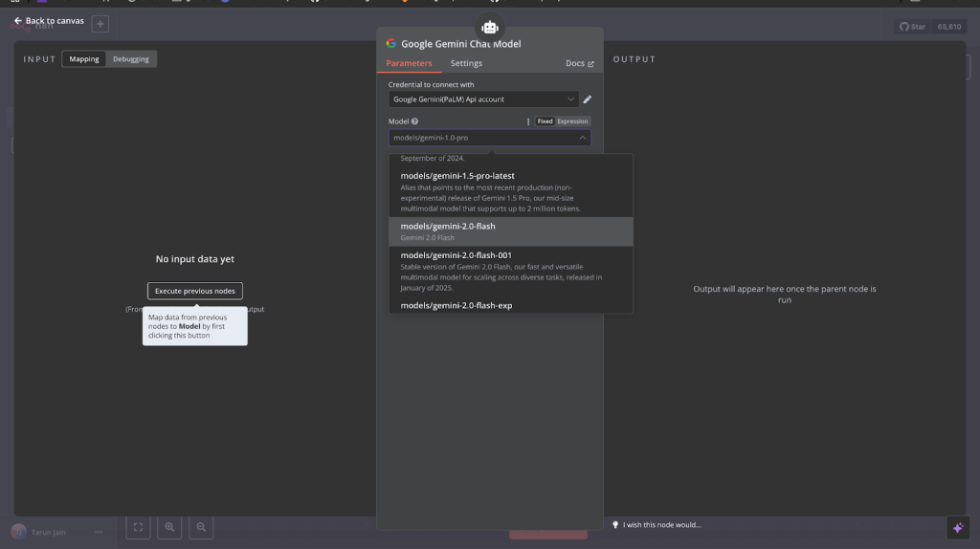Expand the credential dropdown Google Gemini(PaLM) Api account
Screen dimensions: 980x549
[483, 99]
